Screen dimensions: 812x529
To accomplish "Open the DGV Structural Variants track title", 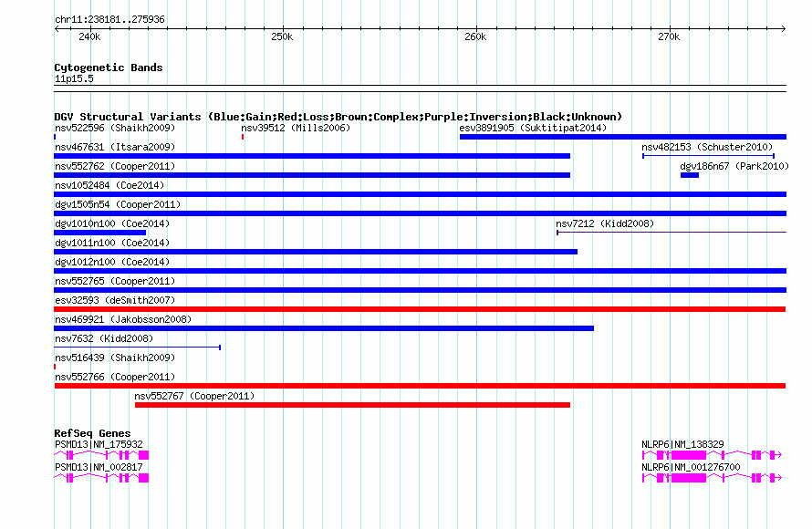I will coord(338,117).
